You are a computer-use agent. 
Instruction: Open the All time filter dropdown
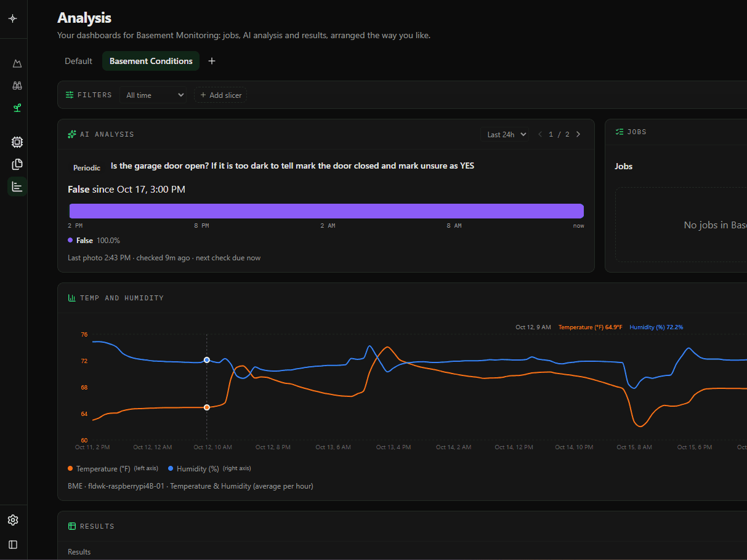point(153,95)
